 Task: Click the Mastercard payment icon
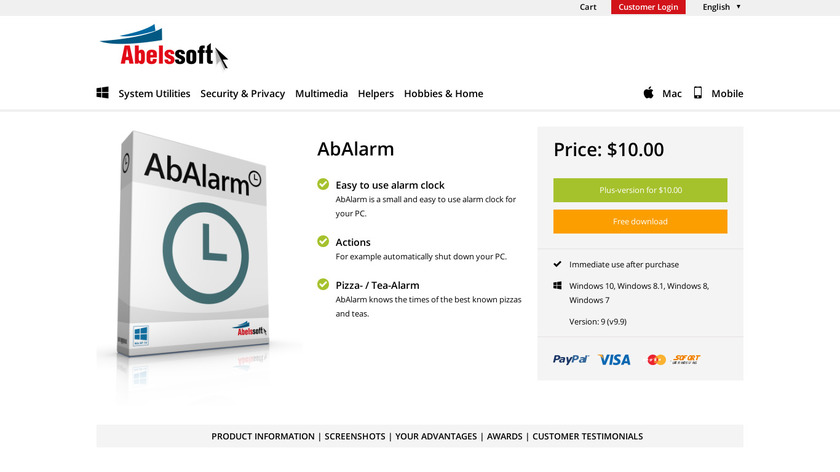(x=656, y=359)
